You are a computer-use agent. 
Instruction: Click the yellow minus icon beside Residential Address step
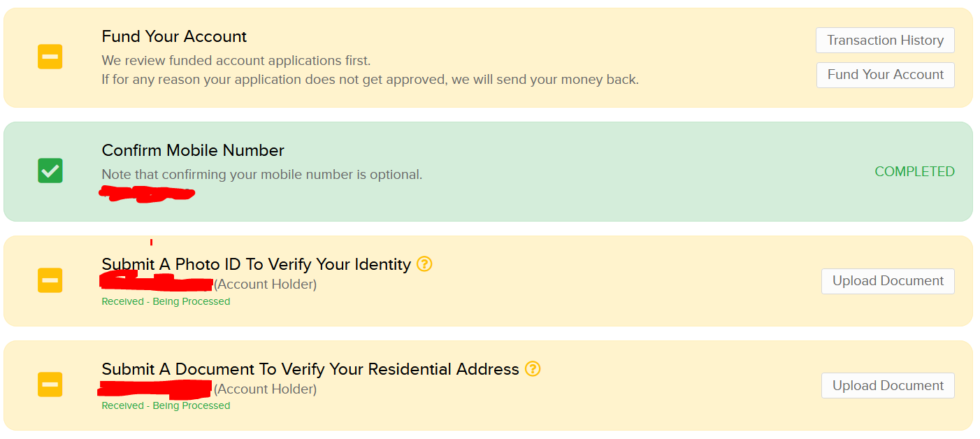tap(50, 384)
